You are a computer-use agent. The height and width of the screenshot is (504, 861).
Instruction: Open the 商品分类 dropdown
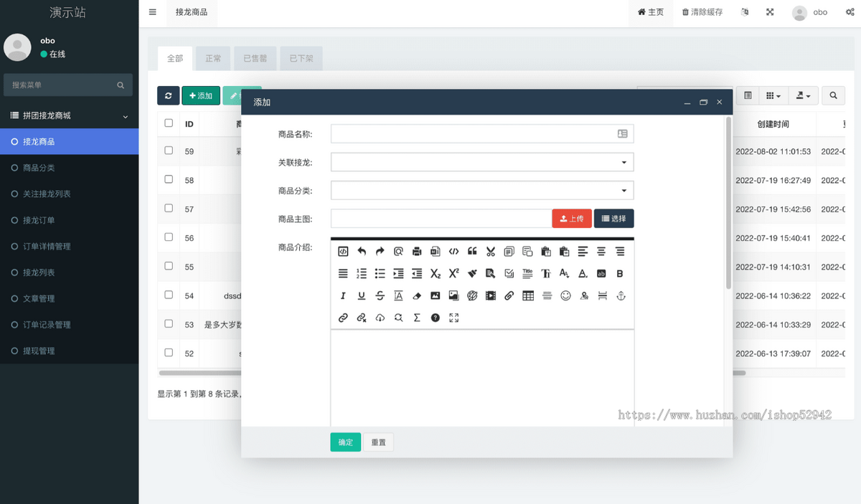tap(482, 190)
